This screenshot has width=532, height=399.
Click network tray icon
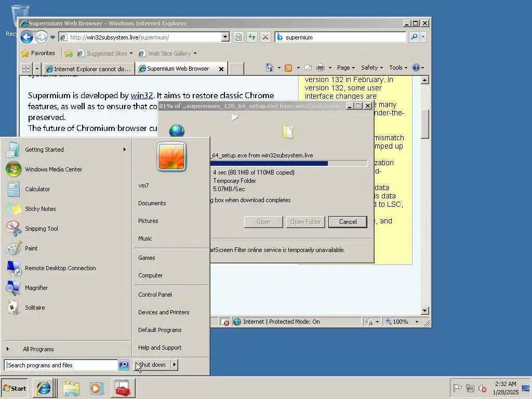470,388
